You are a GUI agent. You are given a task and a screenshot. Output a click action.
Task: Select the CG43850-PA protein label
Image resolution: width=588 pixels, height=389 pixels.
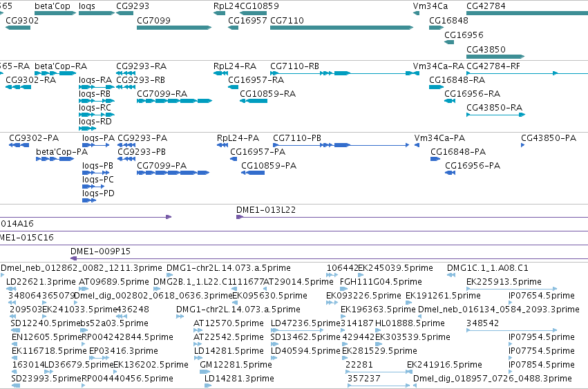pos(548,138)
